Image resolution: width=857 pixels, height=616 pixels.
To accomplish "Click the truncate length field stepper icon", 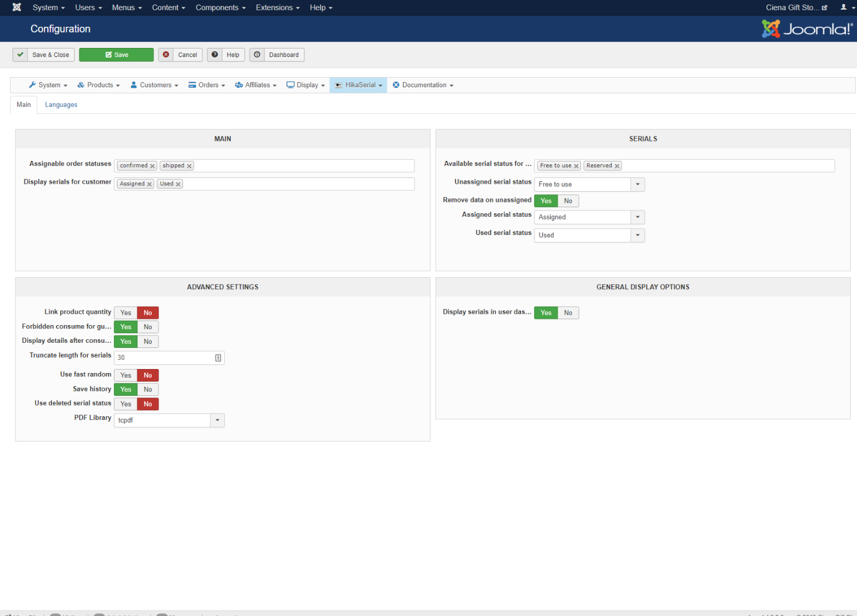I will click(x=218, y=358).
